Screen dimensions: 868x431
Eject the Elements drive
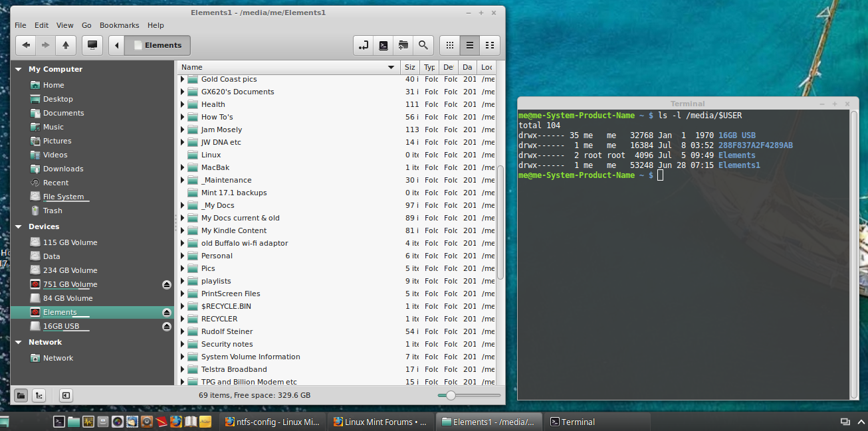point(167,312)
